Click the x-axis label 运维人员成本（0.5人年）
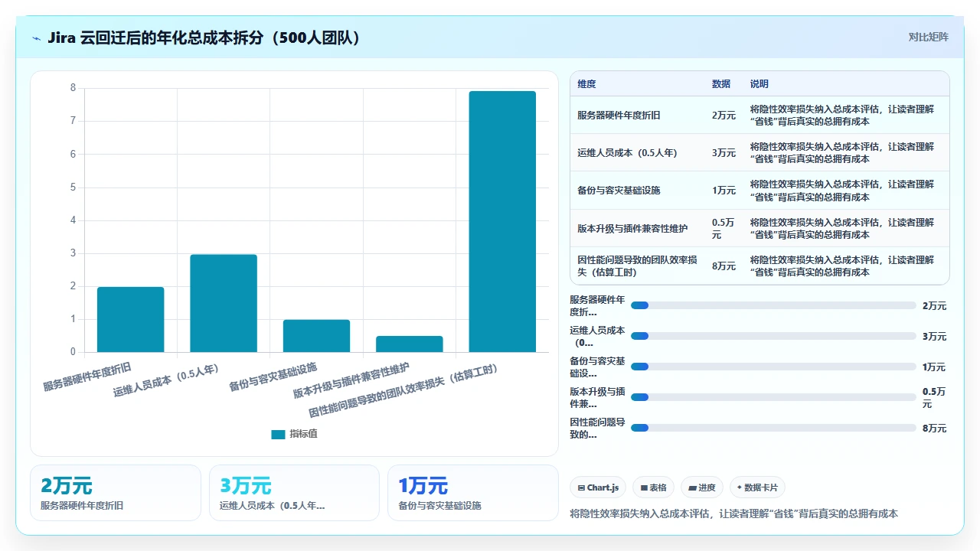 tap(166, 380)
